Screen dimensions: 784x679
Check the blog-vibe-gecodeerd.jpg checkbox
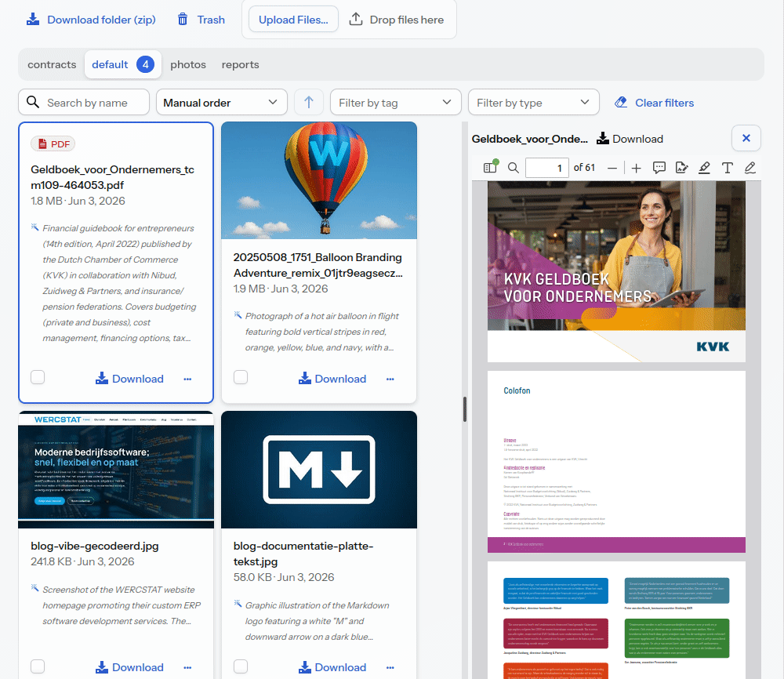(x=38, y=666)
